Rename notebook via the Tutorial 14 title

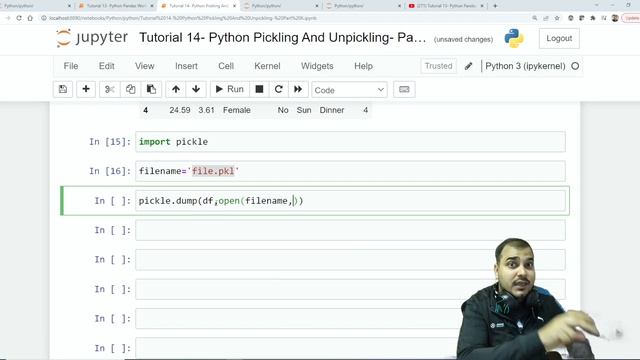coord(282,38)
